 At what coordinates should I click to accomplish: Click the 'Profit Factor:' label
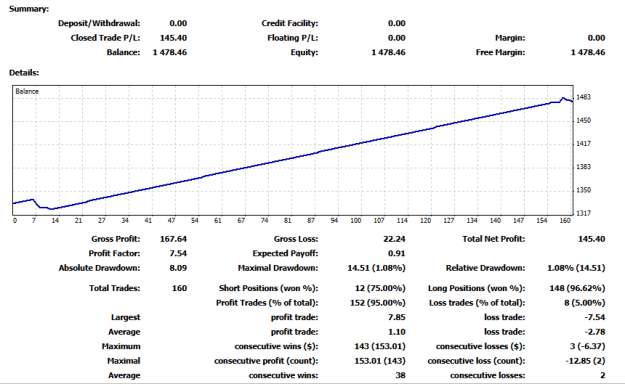114,253
